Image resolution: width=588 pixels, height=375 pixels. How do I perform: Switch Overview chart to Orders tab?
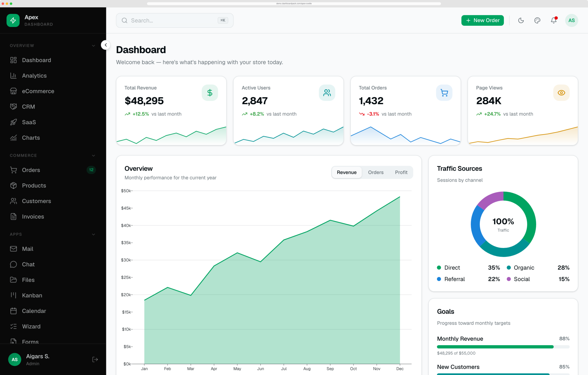[x=376, y=172]
